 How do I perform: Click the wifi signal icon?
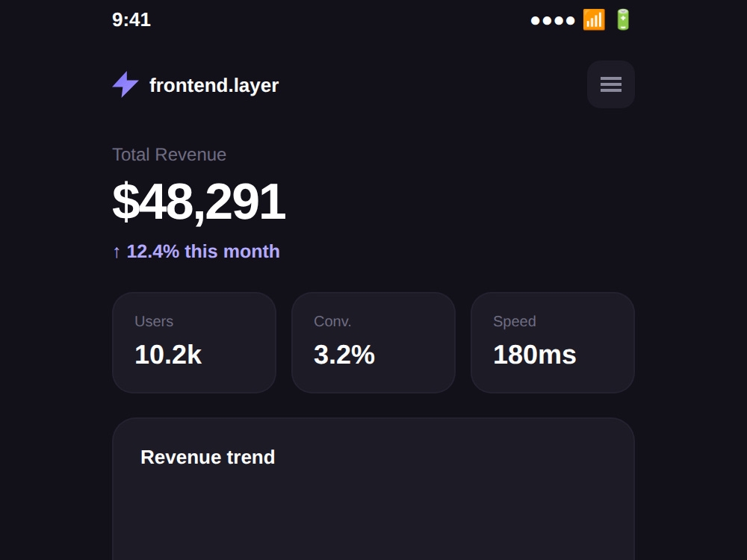[594, 20]
